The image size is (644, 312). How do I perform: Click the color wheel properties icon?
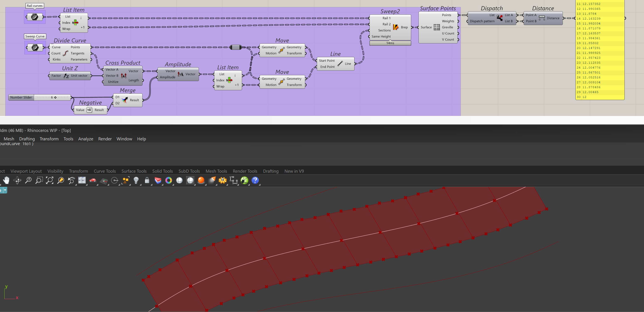[x=169, y=180]
